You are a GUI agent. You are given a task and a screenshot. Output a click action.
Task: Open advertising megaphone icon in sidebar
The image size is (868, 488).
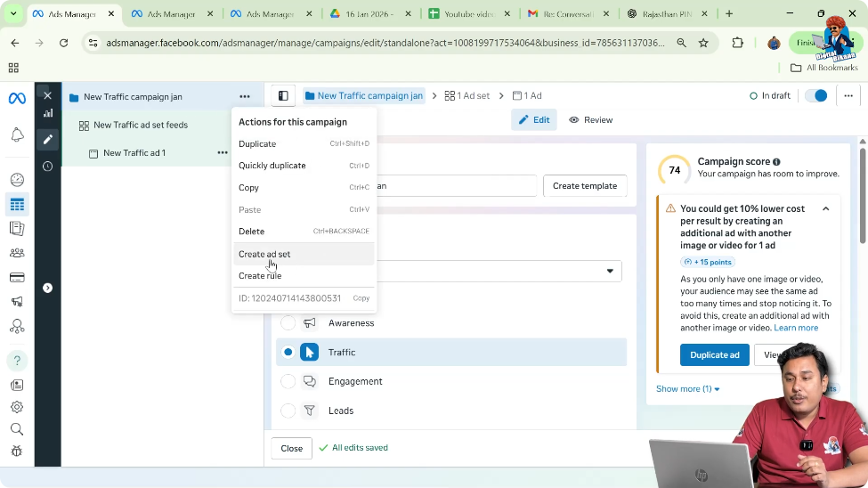coord(17,302)
